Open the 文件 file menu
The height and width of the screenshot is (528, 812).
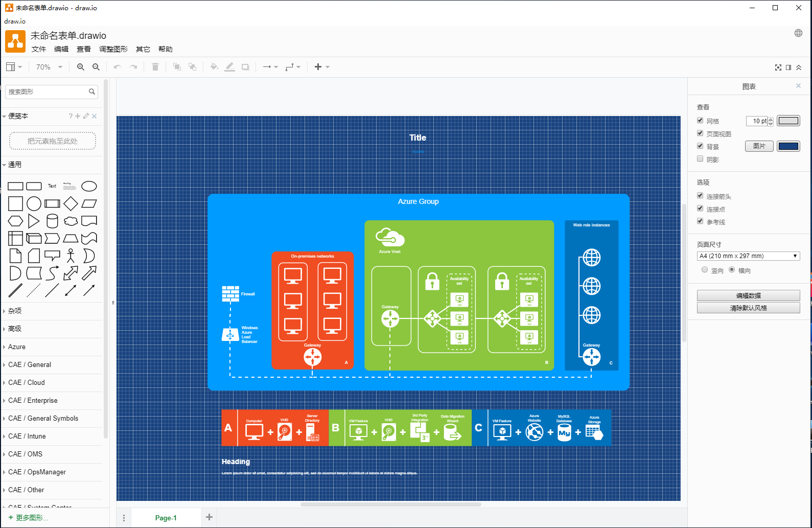39,49
